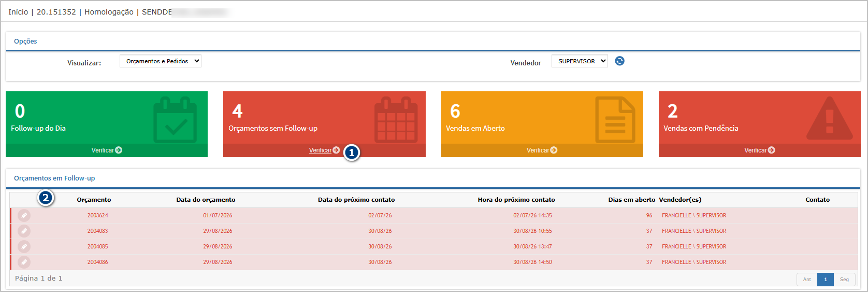868x292 pixels.
Task: Click Verificar on Vendas com Pendência card
Action: 759,150
